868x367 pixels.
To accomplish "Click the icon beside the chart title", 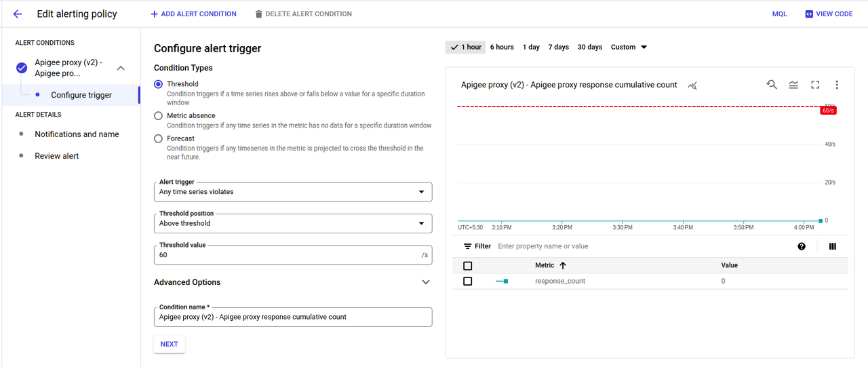I will 692,85.
